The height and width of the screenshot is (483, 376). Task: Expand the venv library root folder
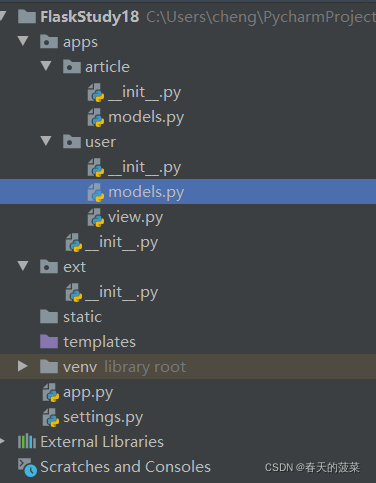coord(23,366)
